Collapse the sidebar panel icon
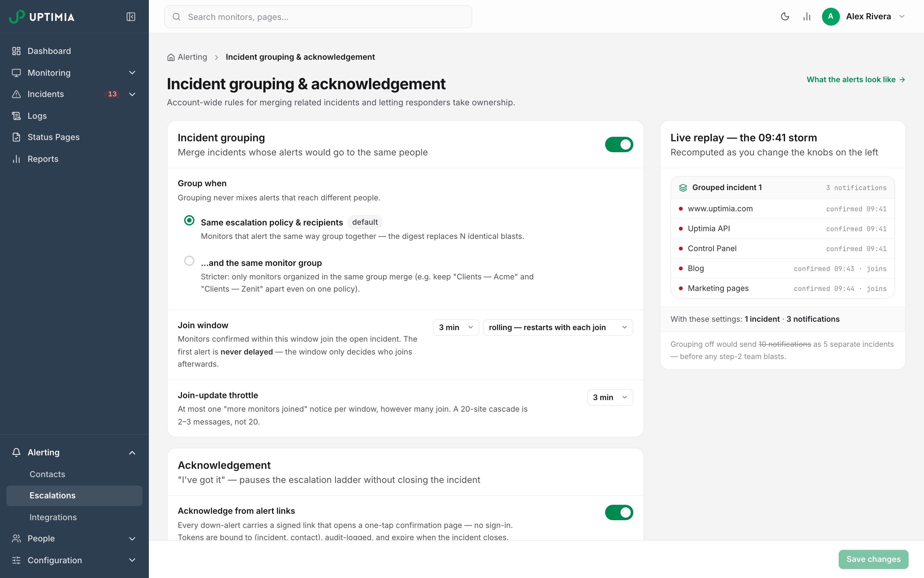The image size is (924, 578). (131, 16)
